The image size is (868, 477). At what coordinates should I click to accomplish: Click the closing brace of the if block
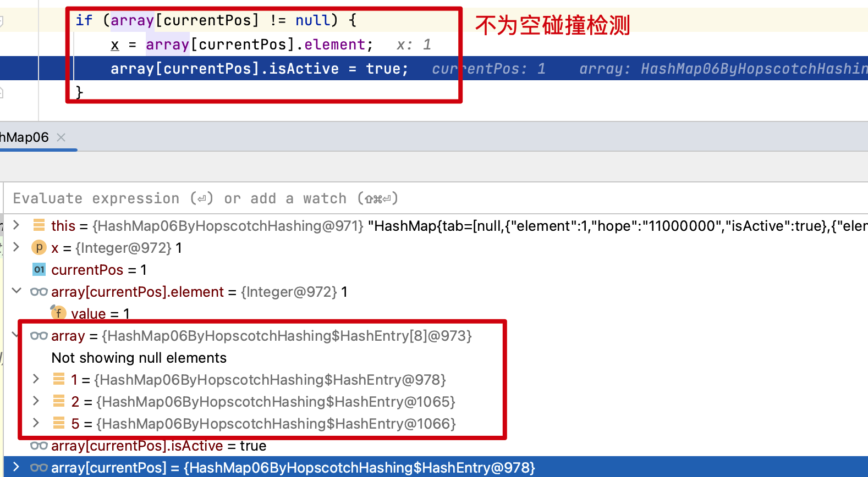click(80, 92)
